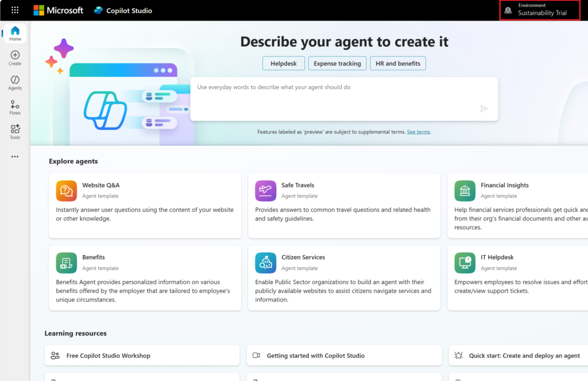Click the Learning resources heading

pyautogui.click(x=75, y=333)
